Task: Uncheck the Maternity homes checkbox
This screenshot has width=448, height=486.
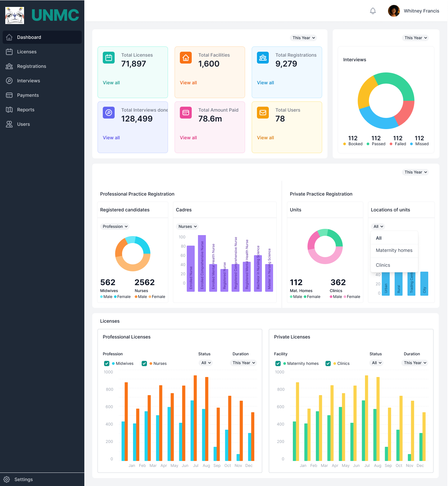Action: [278, 364]
